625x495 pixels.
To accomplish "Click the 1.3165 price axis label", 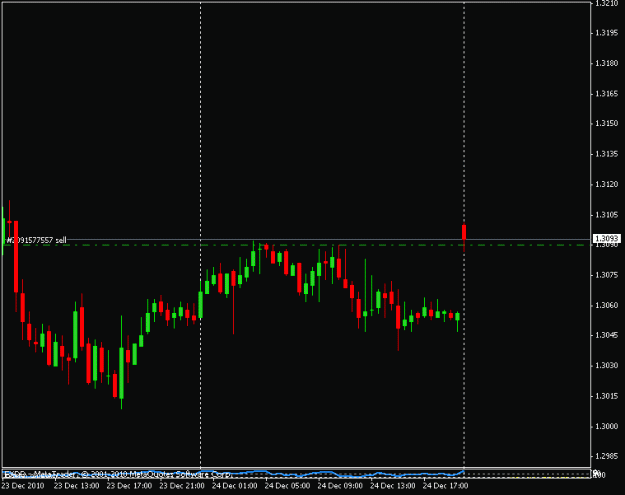I will (607, 94).
